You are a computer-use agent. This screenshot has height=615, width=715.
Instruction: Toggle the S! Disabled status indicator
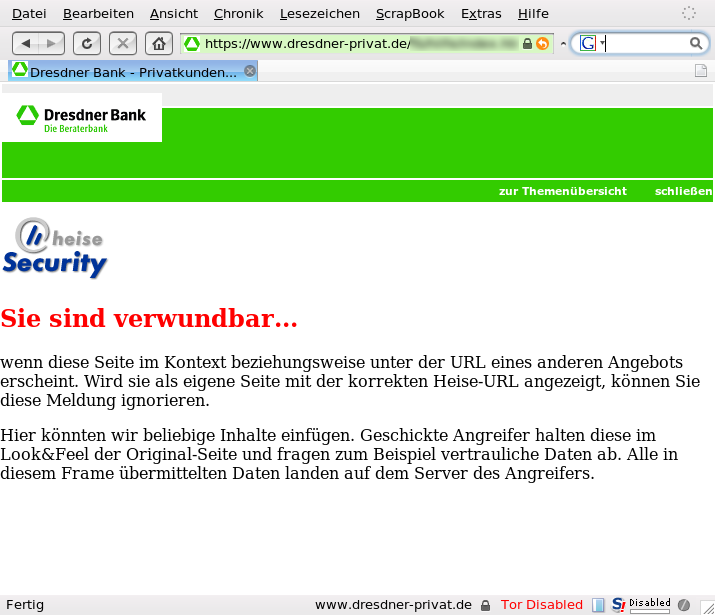point(641,605)
